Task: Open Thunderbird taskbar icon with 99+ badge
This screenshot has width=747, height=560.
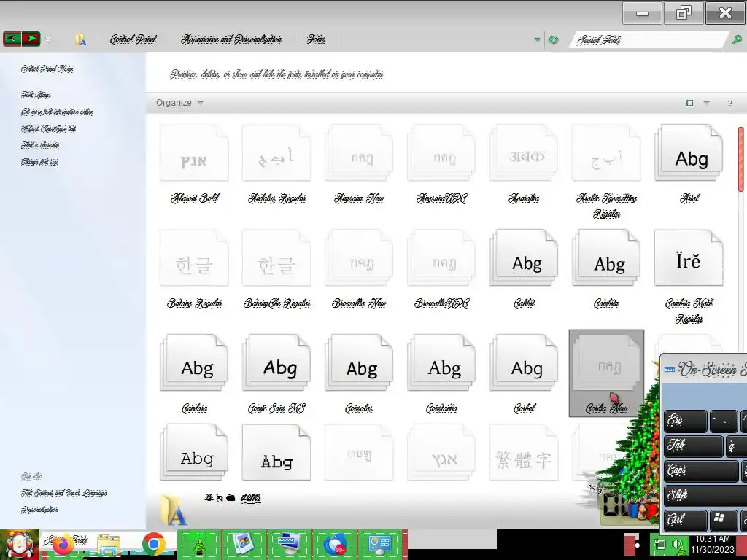Action: (x=335, y=544)
